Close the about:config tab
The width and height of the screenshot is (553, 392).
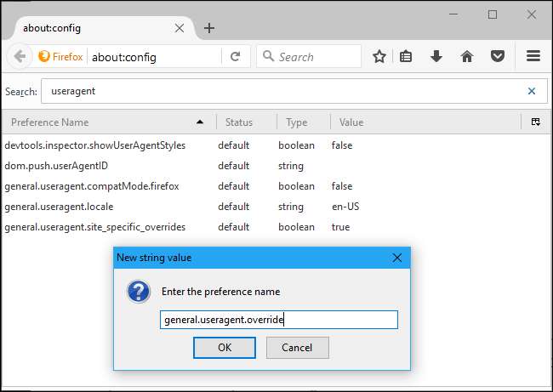[179, 27]
